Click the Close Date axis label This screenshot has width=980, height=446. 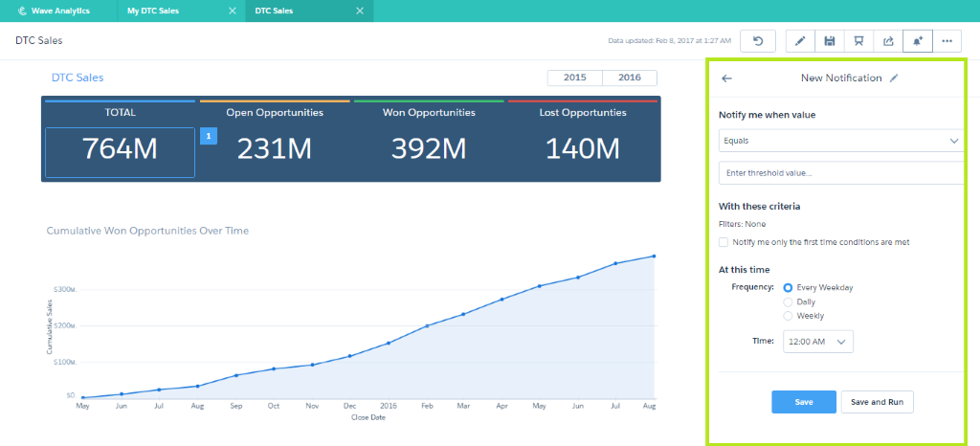point(368,417)
